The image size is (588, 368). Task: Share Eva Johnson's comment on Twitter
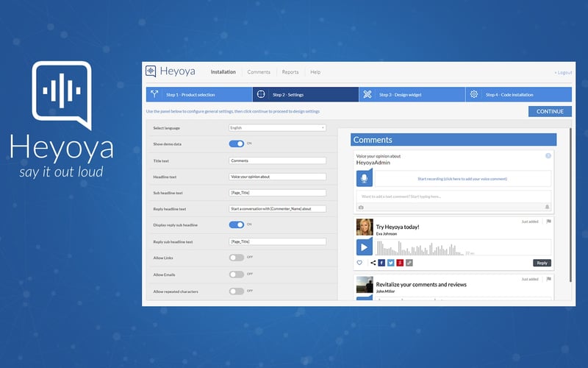(391, 263)
